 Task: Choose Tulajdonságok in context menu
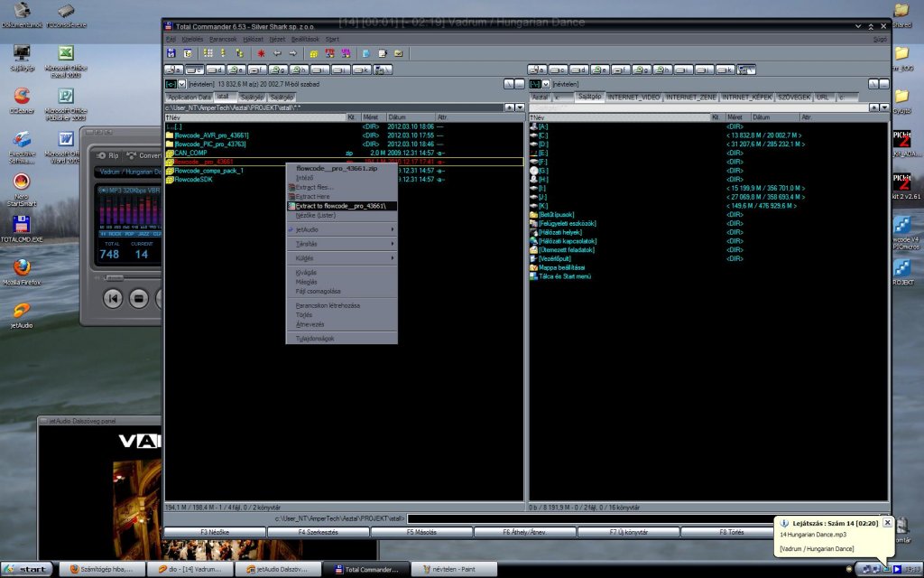(x=341, y=339)
